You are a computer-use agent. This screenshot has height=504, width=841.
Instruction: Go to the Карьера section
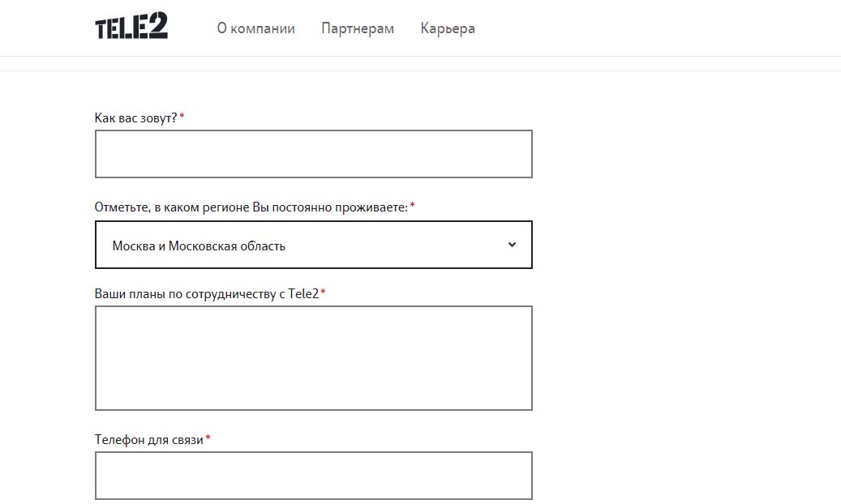pos(448,28)
